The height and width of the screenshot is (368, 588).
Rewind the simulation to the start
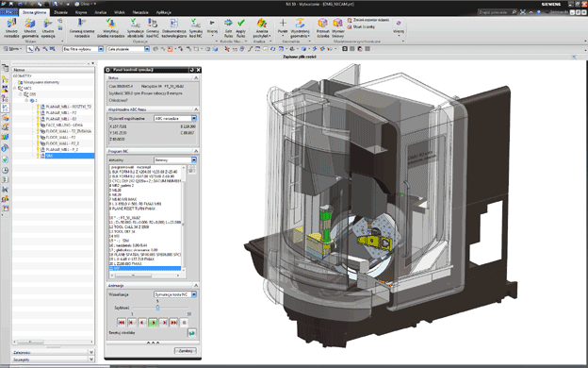pos(122,322)
